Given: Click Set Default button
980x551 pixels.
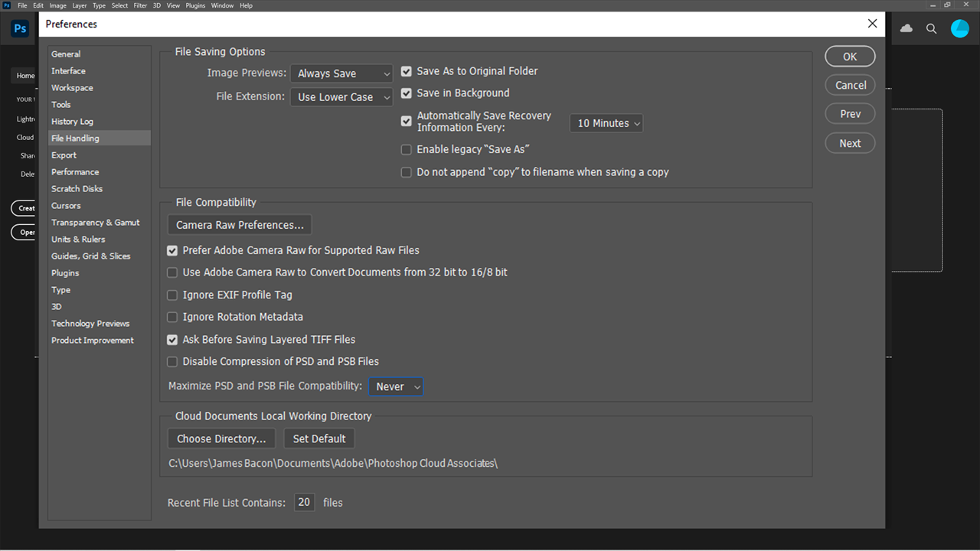Looking at the screenshot, I should pyautogui.click(x=319, y=439).
